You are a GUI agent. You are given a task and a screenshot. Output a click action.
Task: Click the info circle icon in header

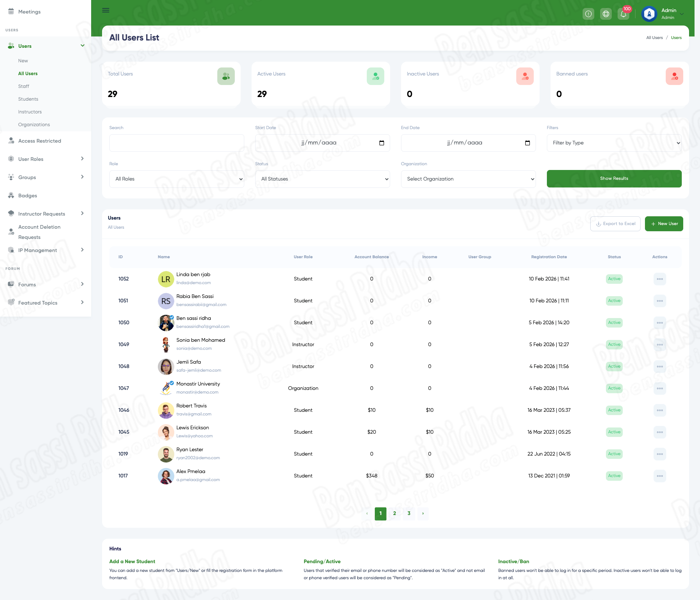588,14
